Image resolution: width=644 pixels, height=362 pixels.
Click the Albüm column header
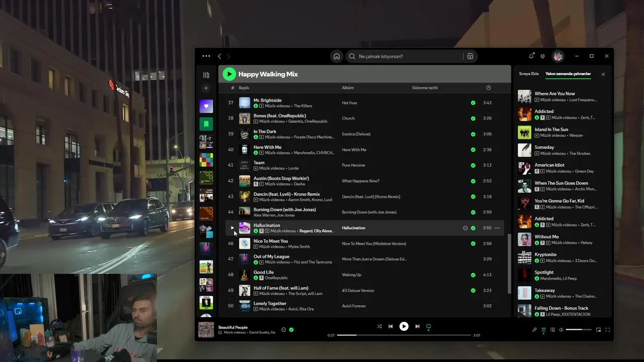pyautogui.click(x=348, y=88)
